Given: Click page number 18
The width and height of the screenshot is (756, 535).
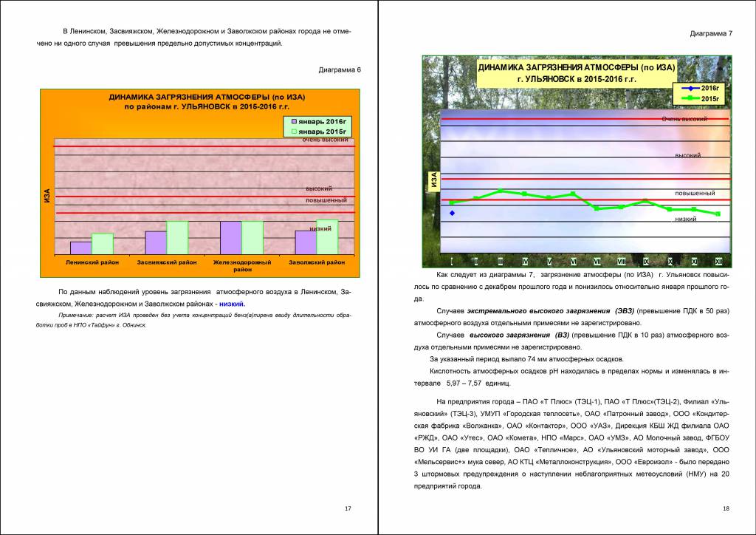Looking at the screenshot, I should pos(726,508).
